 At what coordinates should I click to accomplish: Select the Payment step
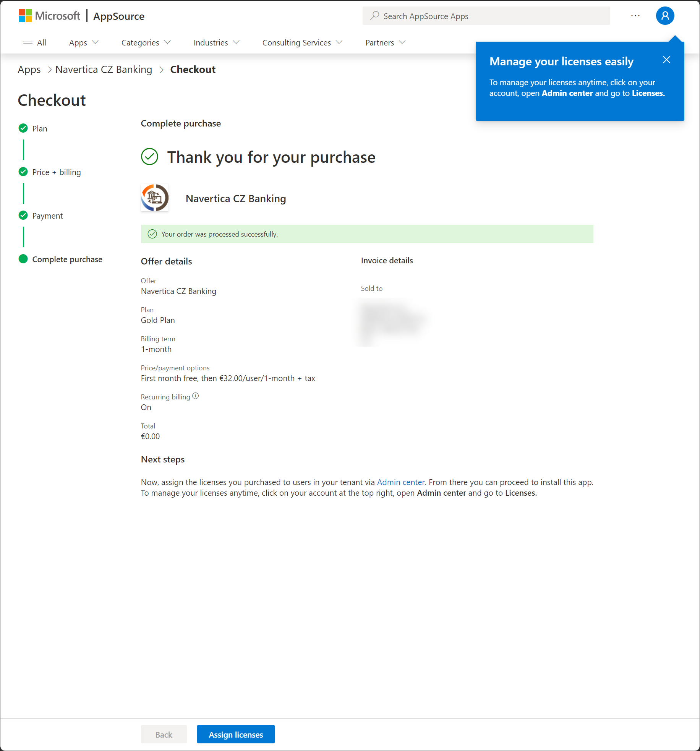tap(47, 216)
